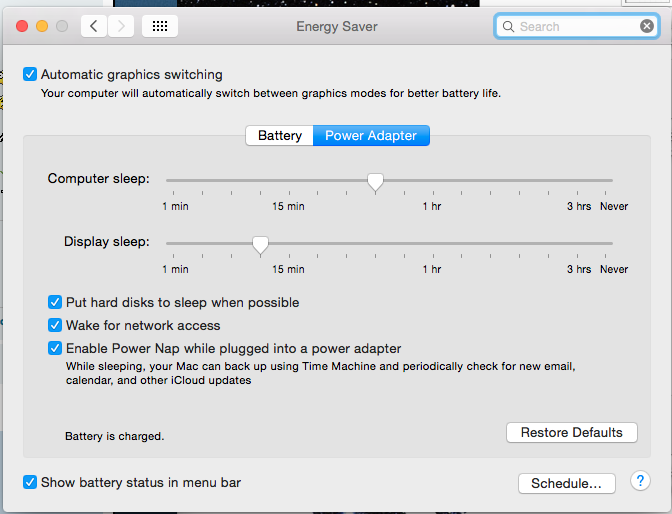
Task: Minimize the Energy Saver window
Action: coord(42,26)
